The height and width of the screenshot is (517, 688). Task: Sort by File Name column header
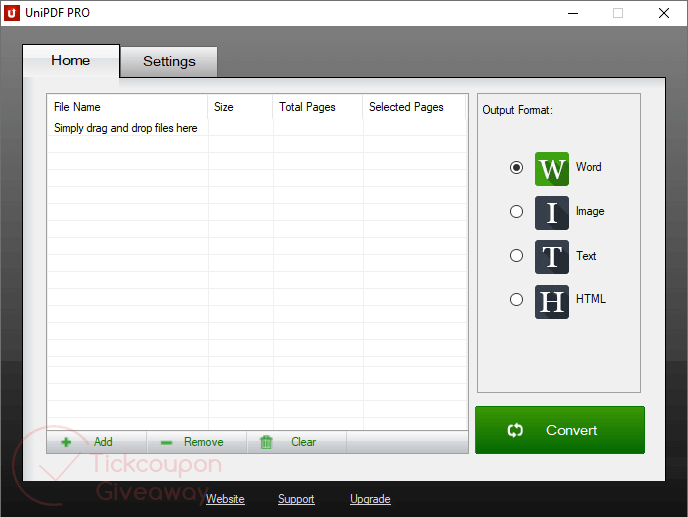coord(127,107)
